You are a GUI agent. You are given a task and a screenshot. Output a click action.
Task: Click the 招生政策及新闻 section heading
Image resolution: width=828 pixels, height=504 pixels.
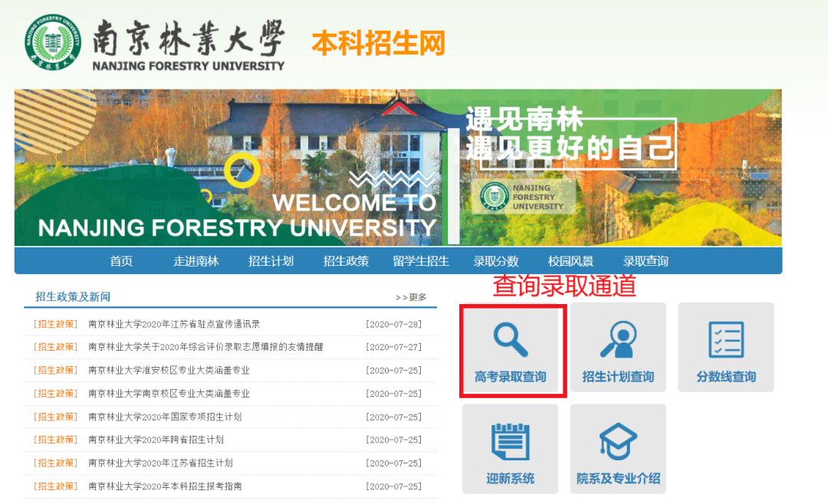tap(73, 296)
